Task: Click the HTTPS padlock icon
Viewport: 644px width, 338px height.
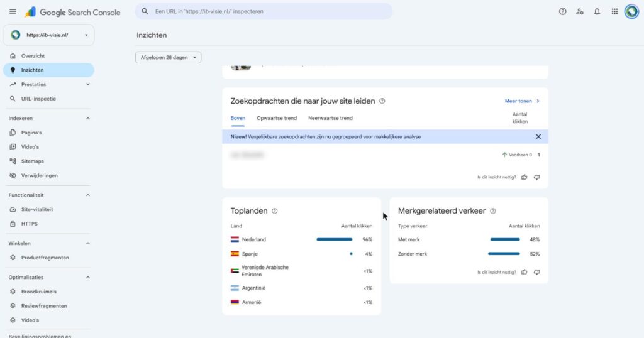Action: click(13, 224)
